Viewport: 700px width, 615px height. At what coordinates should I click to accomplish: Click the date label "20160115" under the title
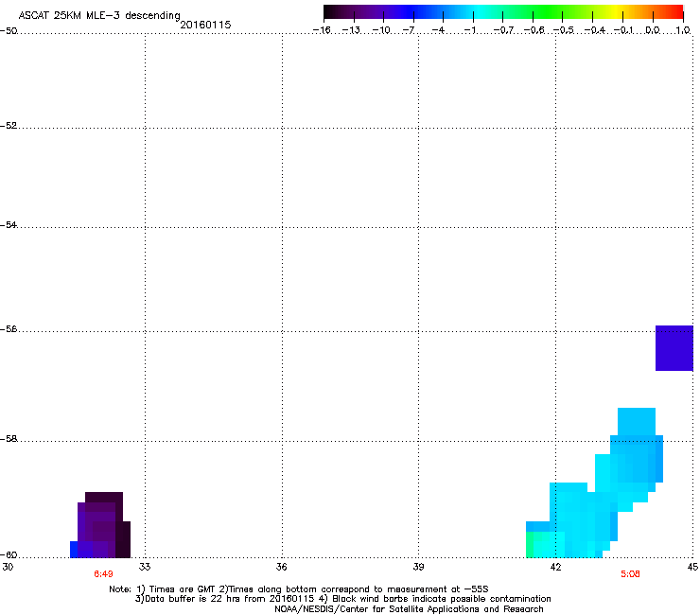[205, 25]
